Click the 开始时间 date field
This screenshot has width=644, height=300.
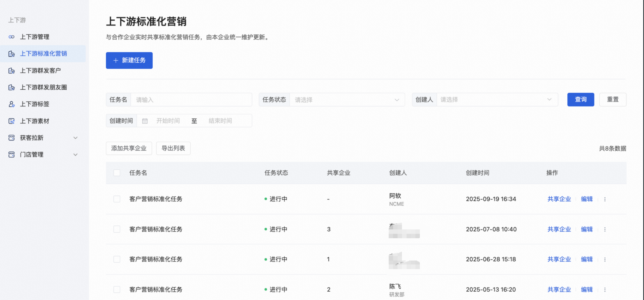pos(168,121)
